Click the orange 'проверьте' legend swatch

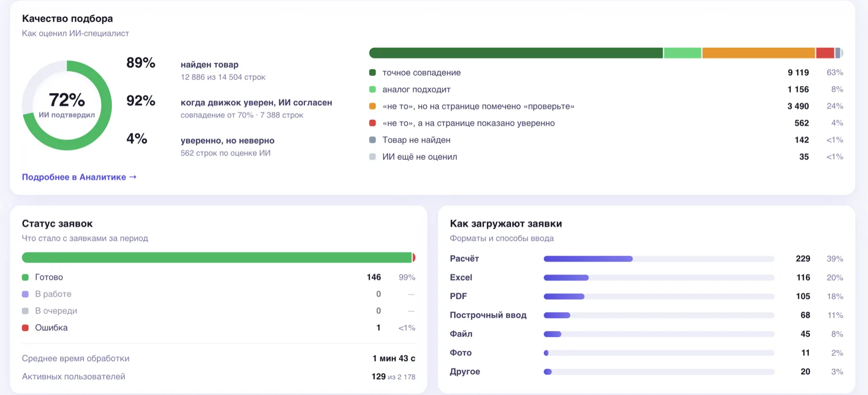point(373,106)
